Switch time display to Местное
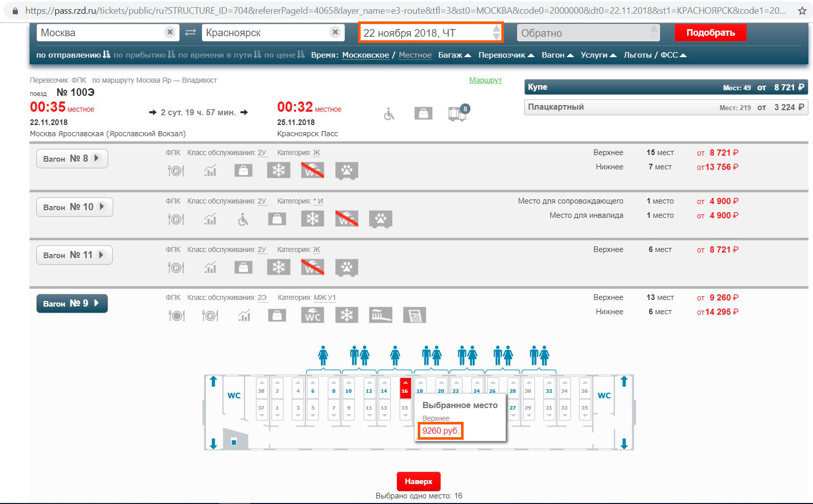Image resolution: width=813 pixels, height=504 pixels. (x=415, y=55)
